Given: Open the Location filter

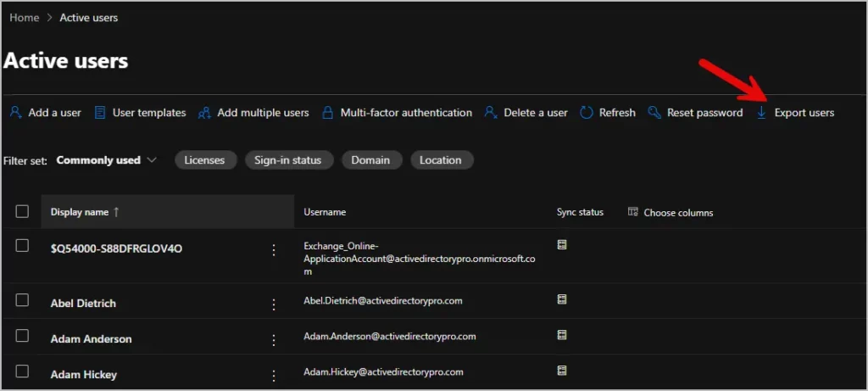Looking at the screenshot, I should pyautogui.click(x=441, y=160).
